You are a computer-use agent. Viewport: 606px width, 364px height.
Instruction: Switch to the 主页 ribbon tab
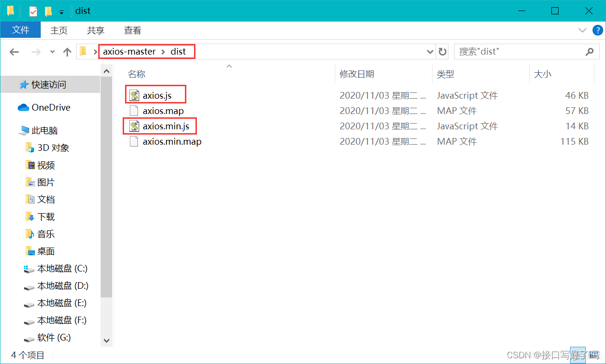pos(59,30)
